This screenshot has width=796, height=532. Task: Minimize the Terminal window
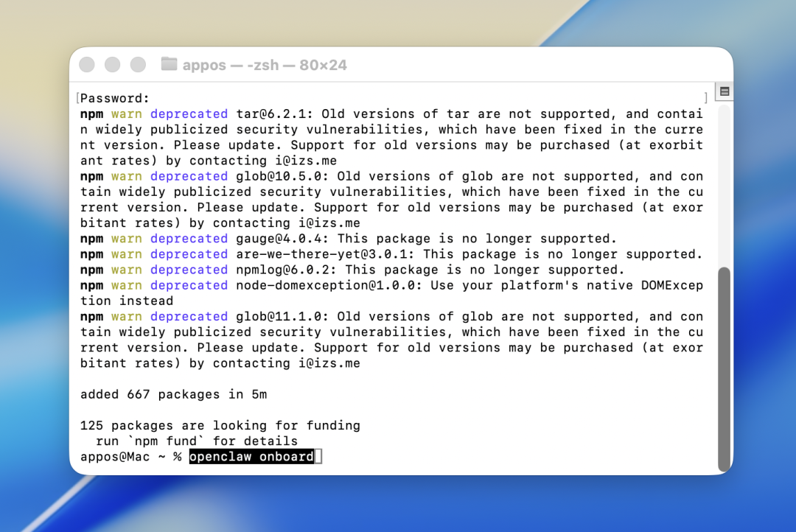click(x=112, y=65)
